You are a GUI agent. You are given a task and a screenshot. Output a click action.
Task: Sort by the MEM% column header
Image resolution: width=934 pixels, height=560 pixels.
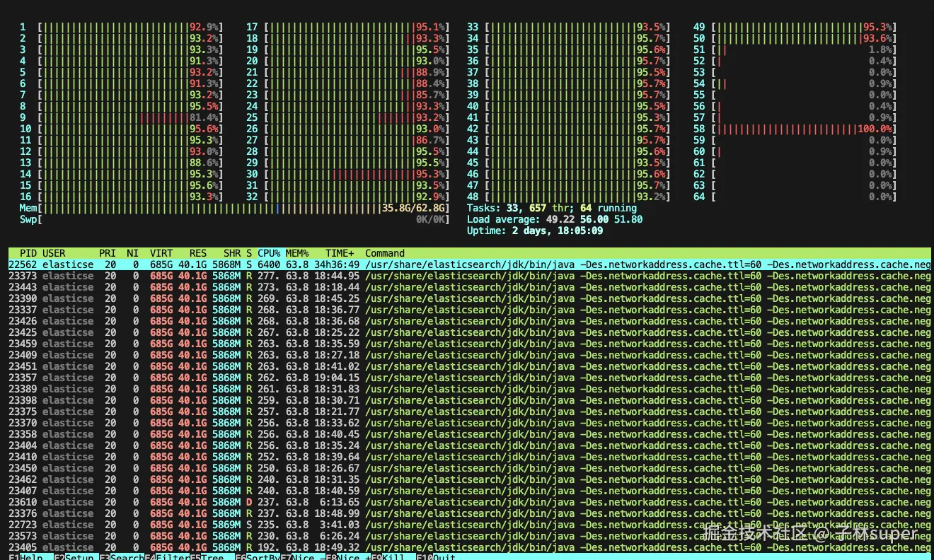[x=297, y=253]
